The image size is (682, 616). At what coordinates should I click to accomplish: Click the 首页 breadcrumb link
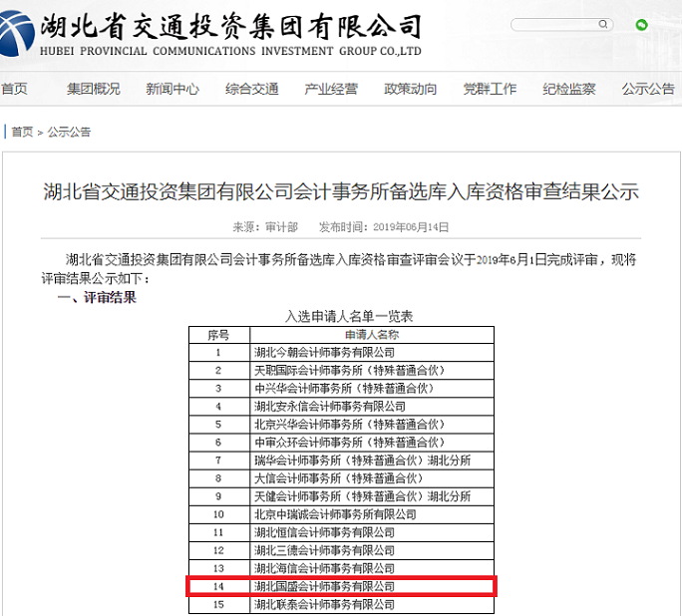(22, 132)
